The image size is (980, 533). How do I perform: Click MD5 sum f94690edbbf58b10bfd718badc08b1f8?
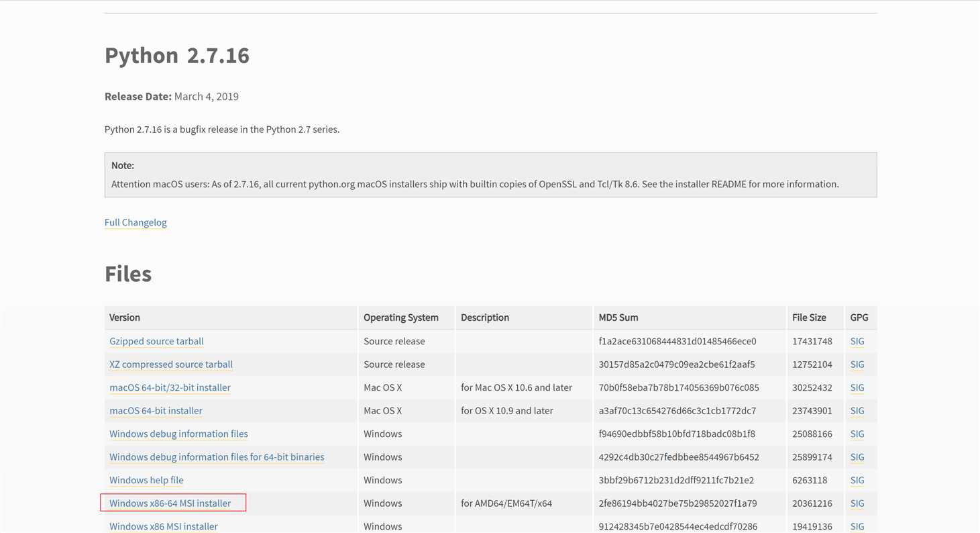click(677, 434)
